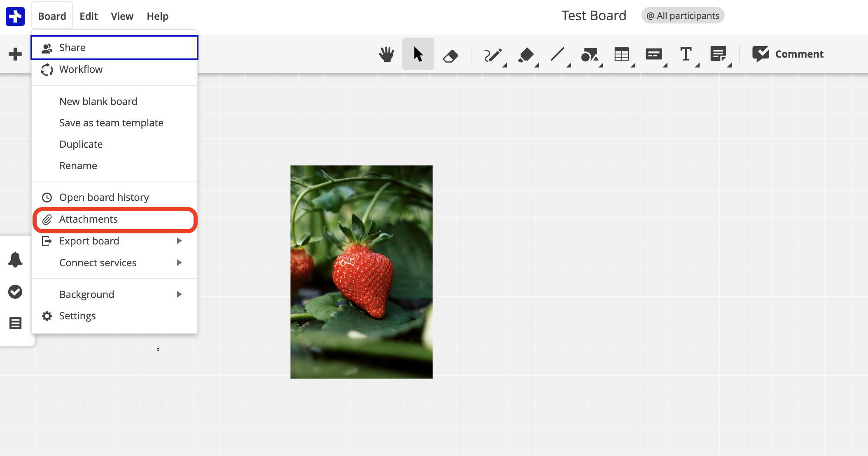Open Sticky note options corner arrow
The image size is (868, 456).
pyautogui.click(x=729, y=65)
